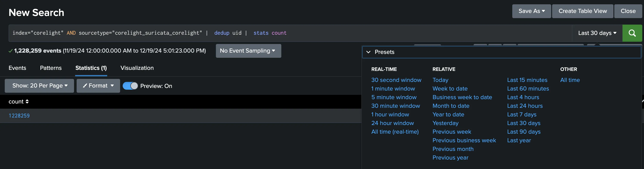The image size is (644, 169).
Task: Select the Last 7 days preset
Action: pos(522,114)
